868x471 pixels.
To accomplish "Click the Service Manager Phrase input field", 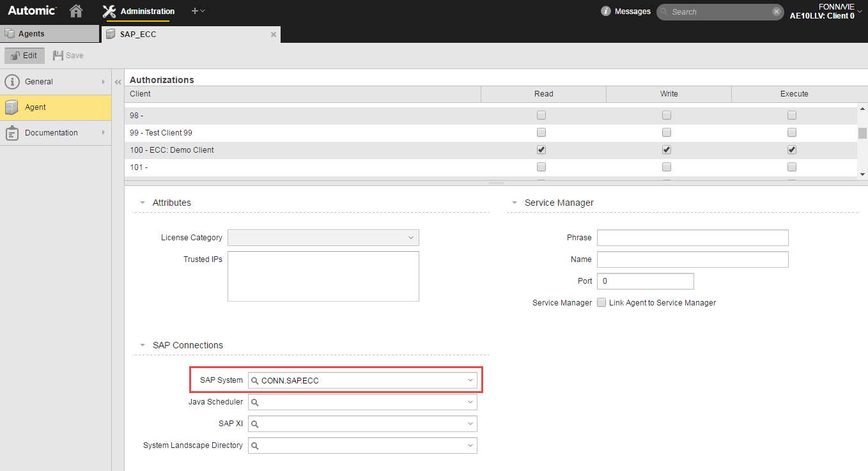I will click(692, 238).
